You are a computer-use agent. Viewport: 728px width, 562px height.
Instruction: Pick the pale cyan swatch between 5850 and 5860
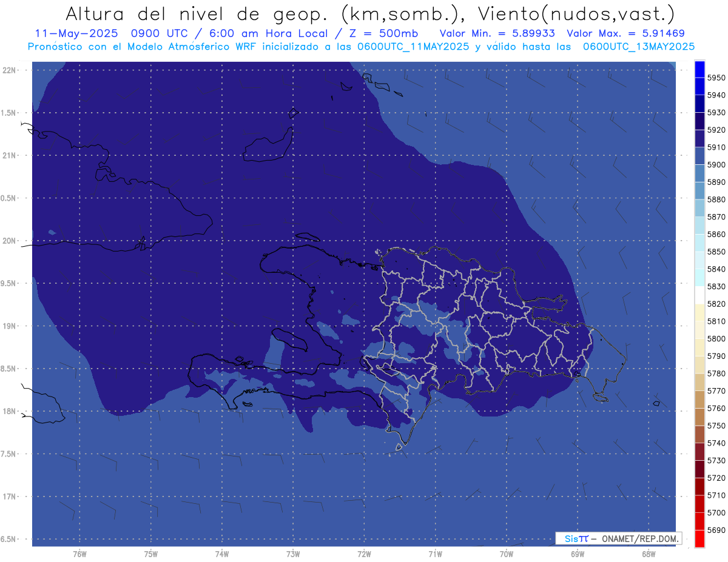click(699, 243)
